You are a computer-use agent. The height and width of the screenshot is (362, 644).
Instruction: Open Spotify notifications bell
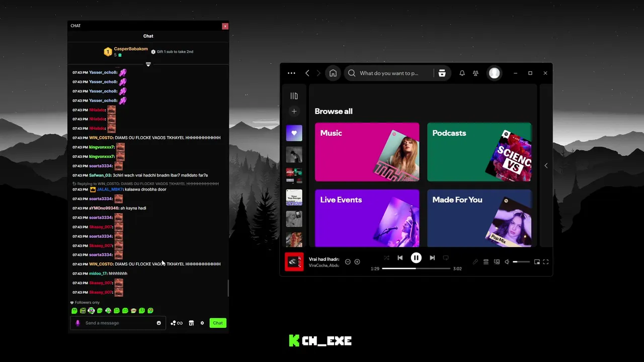point(462,73)
